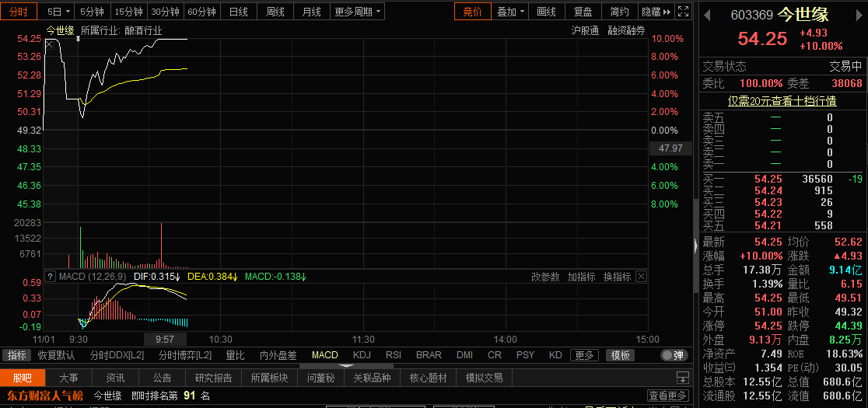Switch to the 日线 daily chart tab
The image size is (868, 408).
[x=238, y=12]
